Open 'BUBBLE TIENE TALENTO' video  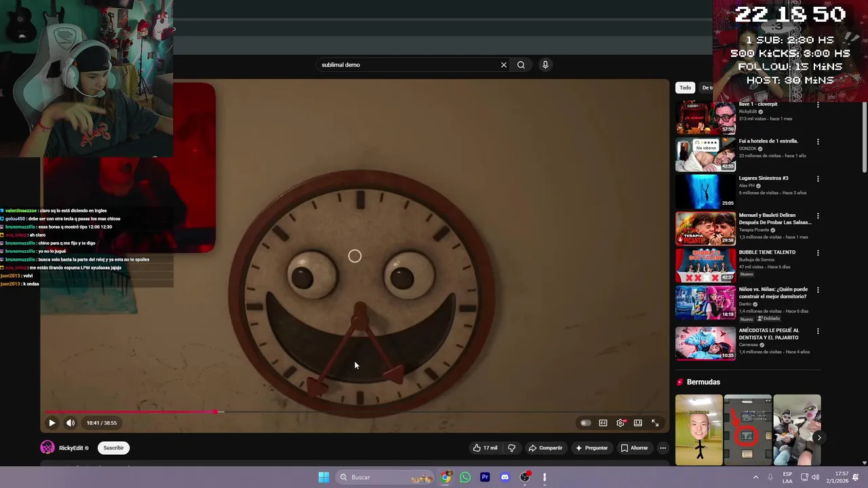pos(705,266)
